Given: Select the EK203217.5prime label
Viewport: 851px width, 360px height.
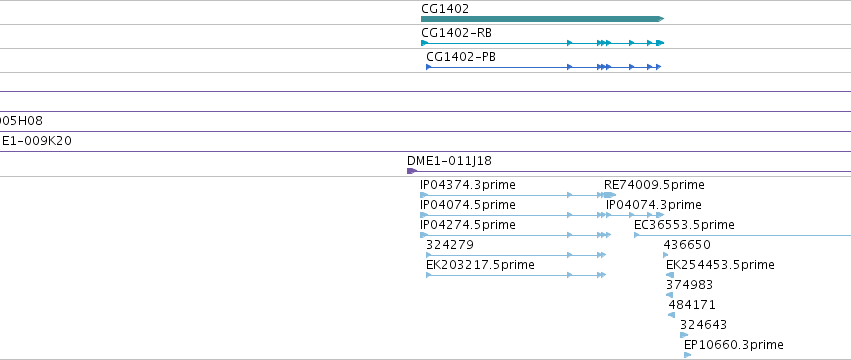Looking at the screenshot, I should [480, 265].
